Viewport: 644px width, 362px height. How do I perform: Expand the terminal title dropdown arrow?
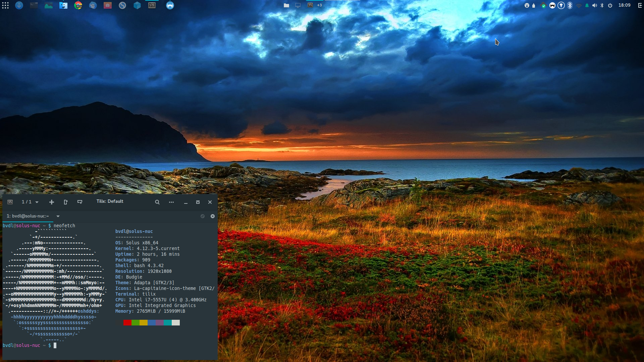(58, 216)
